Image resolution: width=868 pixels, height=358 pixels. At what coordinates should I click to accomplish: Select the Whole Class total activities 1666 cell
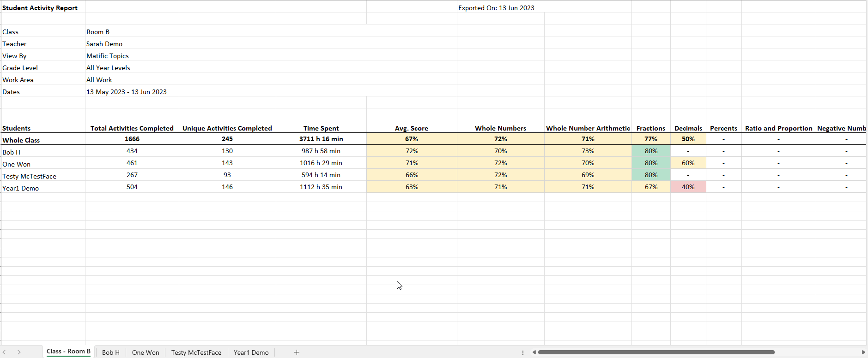tap(132, 139)
